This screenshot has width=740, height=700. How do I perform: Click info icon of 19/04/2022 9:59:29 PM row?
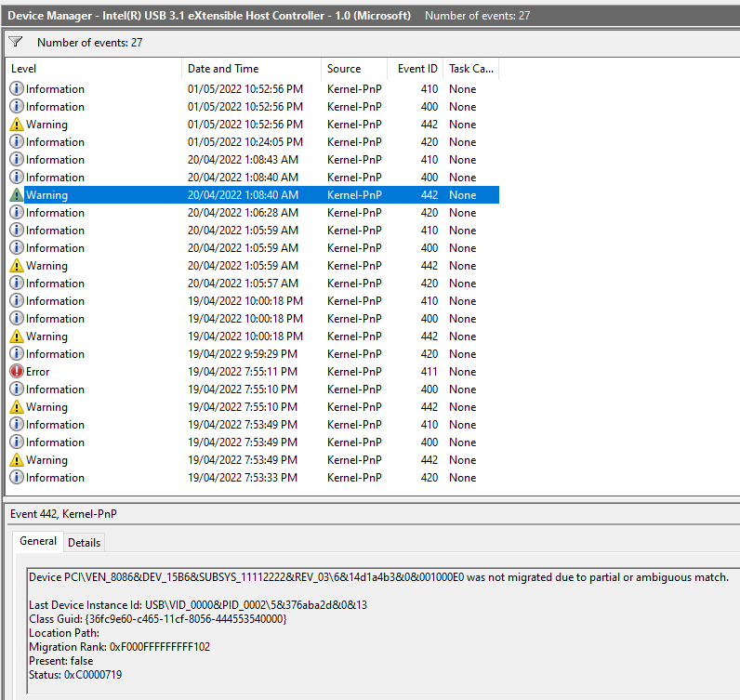[17, 353]
